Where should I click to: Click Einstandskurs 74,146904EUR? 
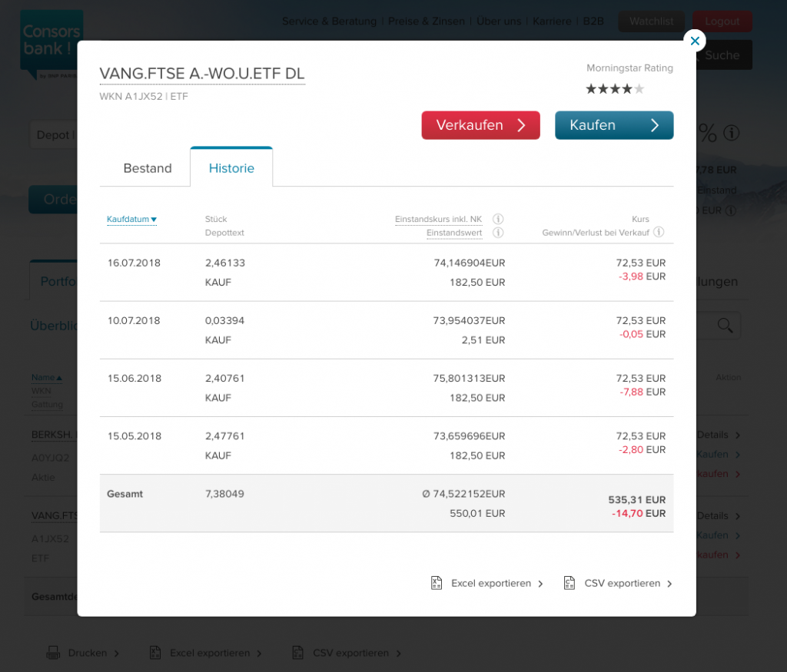[x=470, y=263]
